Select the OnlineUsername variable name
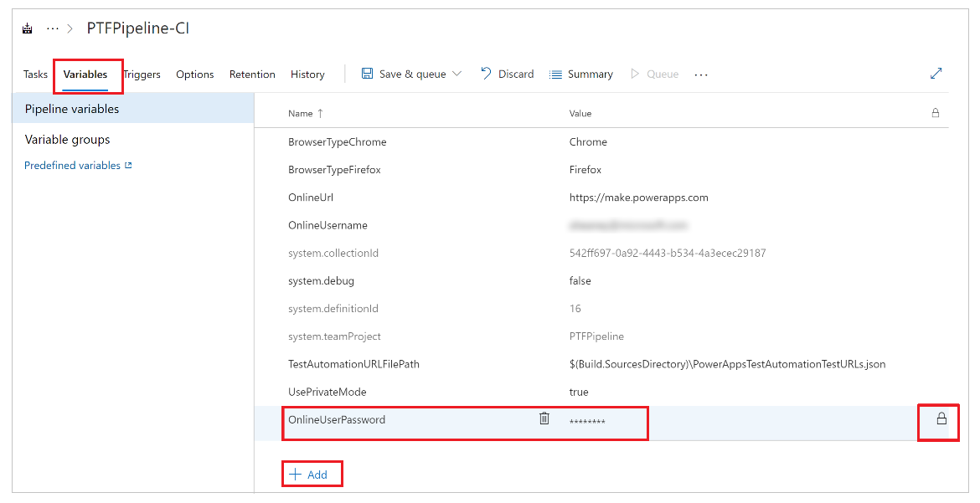 (328, 225)
